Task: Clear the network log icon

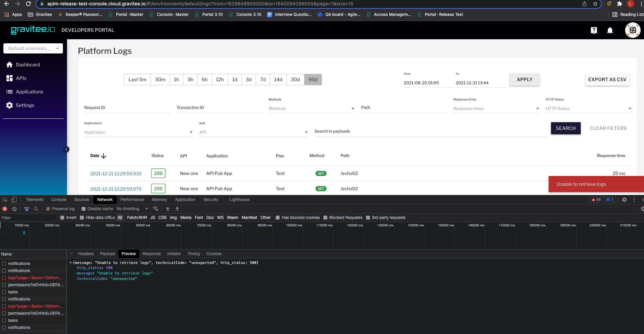Action: click(x=14, y=209)
